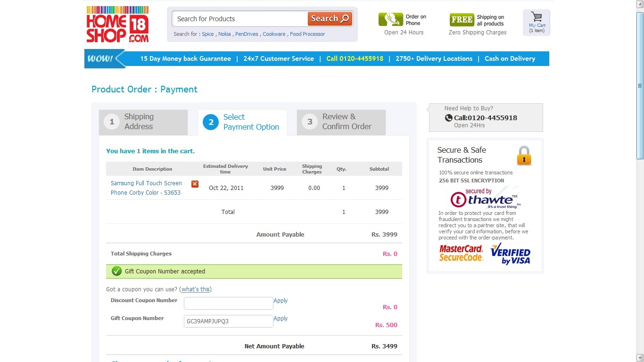Screen dimensions: 644x362
Task: Click the Amount Payable Rs. 3999 value
Action: [x=384, y=235]
